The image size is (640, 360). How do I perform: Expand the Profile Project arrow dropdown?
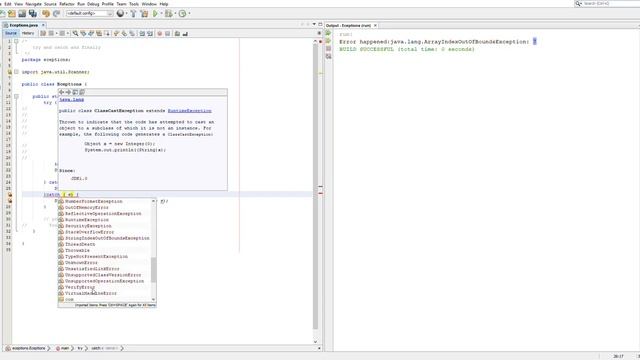(189, 13)
